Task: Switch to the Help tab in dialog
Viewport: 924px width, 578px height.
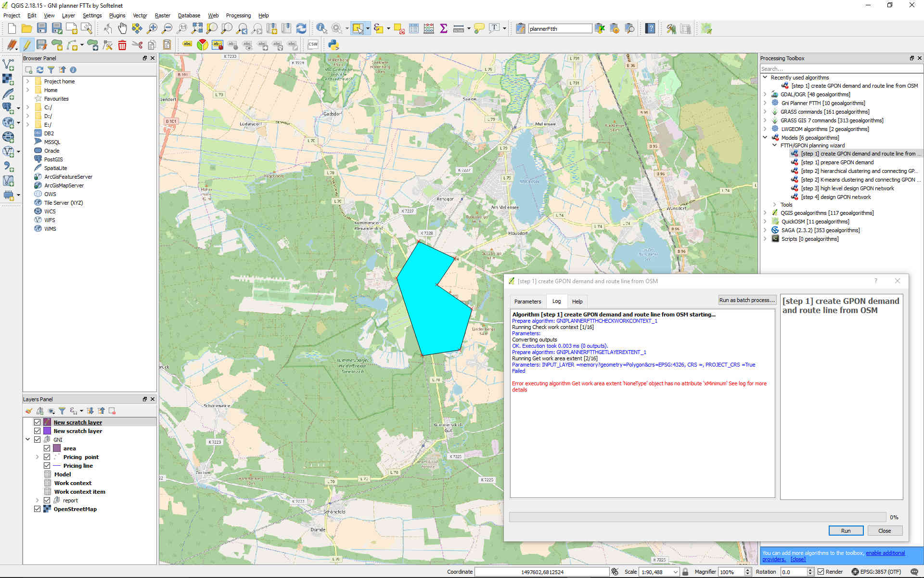Action: coord(577,302)
